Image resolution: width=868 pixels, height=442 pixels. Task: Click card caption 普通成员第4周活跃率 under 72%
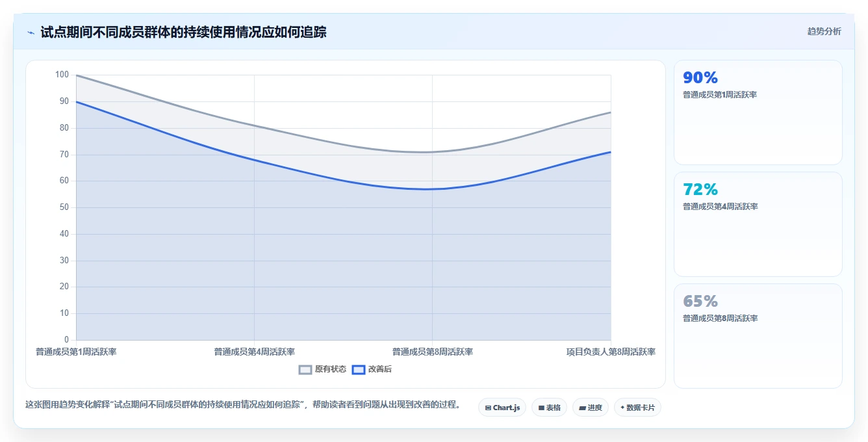(720, 207)
